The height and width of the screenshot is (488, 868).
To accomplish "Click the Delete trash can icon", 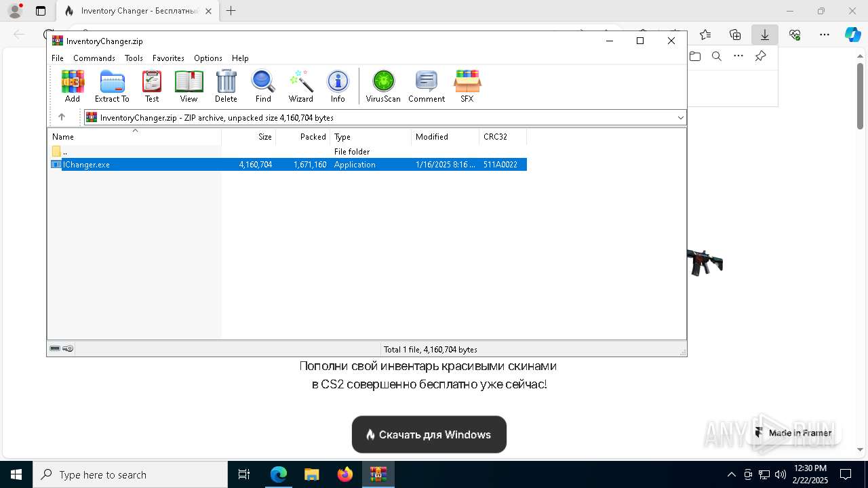I will [226, 86].
